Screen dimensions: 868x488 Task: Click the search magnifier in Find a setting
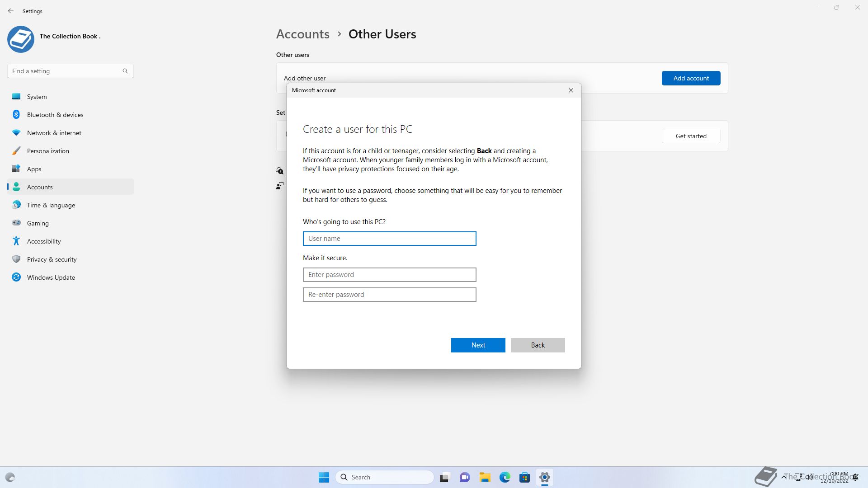[125, 71]
